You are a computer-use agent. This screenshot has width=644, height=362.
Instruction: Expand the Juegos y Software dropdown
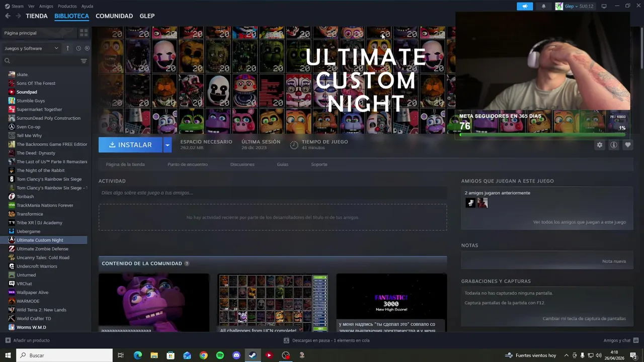tap(32, 48)
